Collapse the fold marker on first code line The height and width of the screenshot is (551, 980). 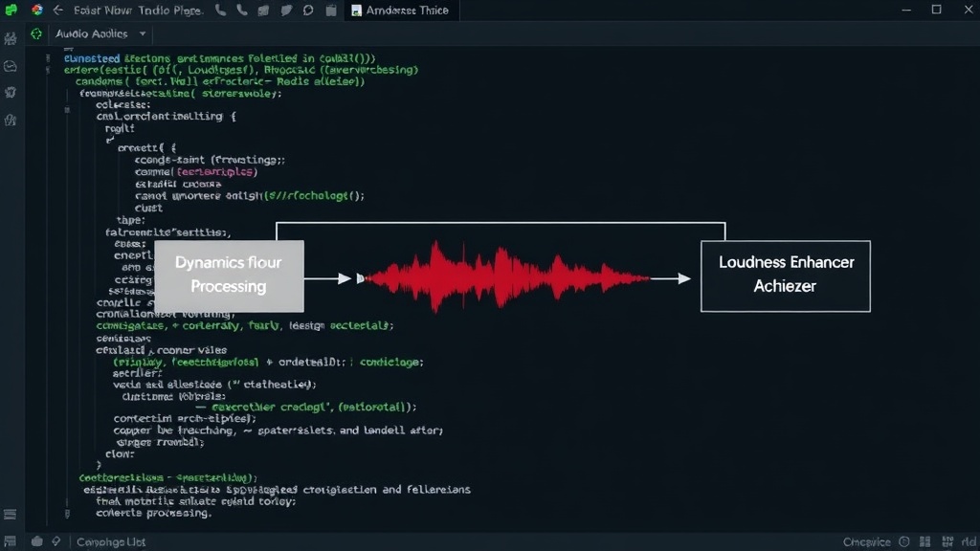coord(48,58)
